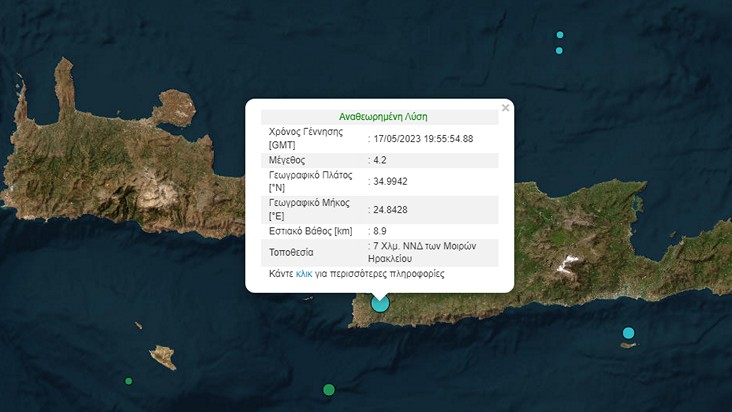The image size is (732, 412).
Task: Select the upper small cyan marker in the northeast sea
Action: [559, 35]
